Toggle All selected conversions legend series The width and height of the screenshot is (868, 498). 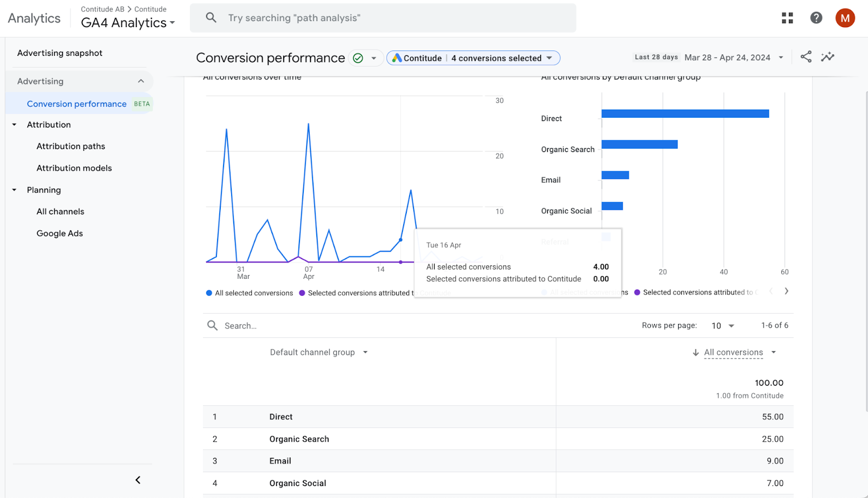(250, 293)
